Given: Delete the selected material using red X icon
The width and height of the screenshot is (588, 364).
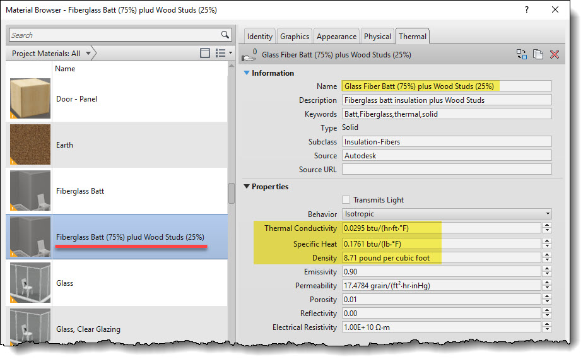Looking at the screenshot, I should 555,54.
